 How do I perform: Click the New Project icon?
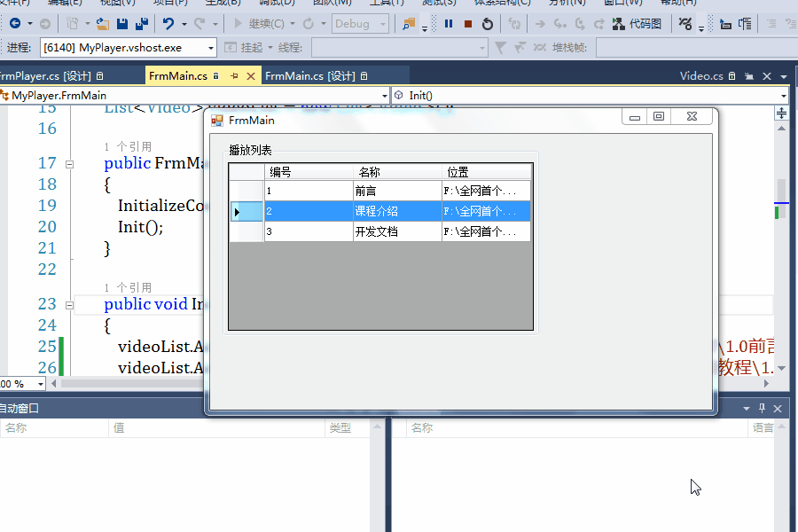73,23
